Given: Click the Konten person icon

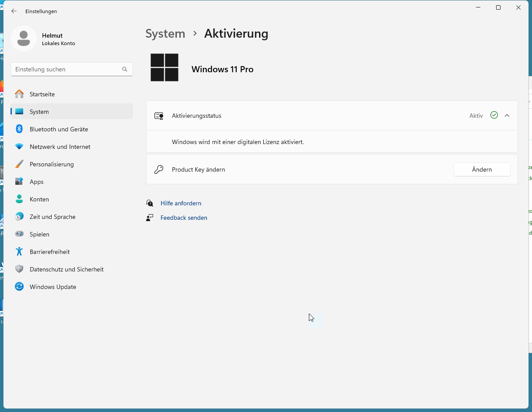Looking at the screenshot, I should click(19, 199).
